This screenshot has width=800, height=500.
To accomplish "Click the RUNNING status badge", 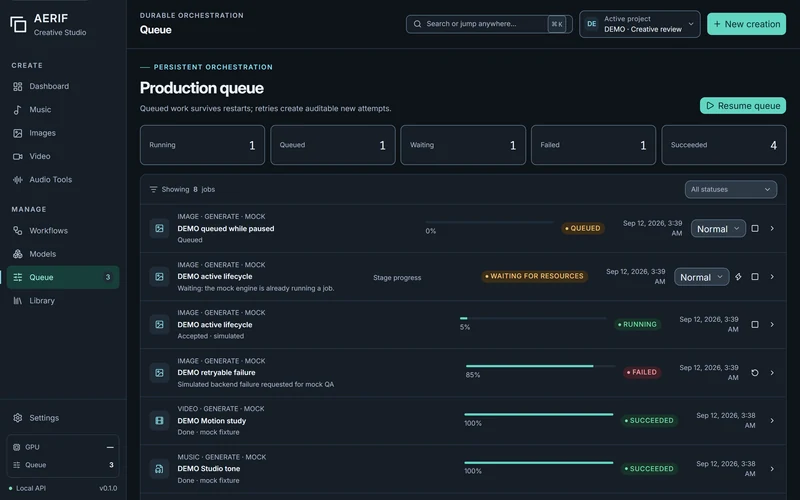I will [637, 324].
